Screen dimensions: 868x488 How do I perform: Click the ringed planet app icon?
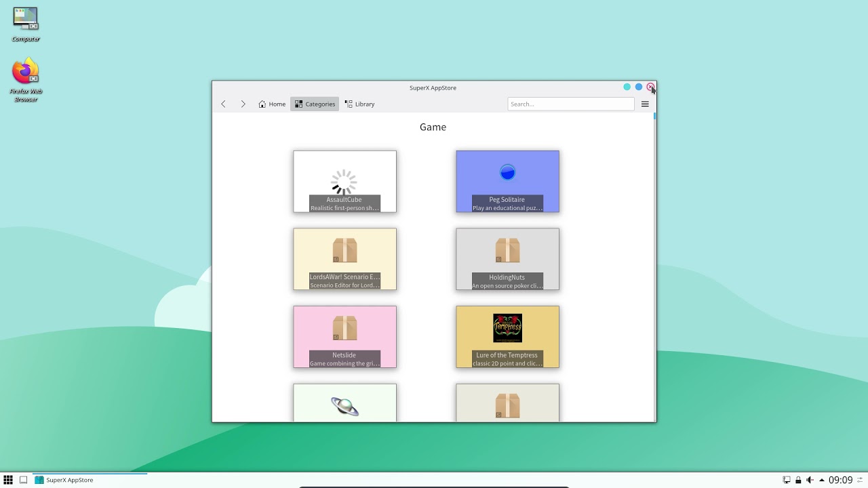[x=344, y=406]
